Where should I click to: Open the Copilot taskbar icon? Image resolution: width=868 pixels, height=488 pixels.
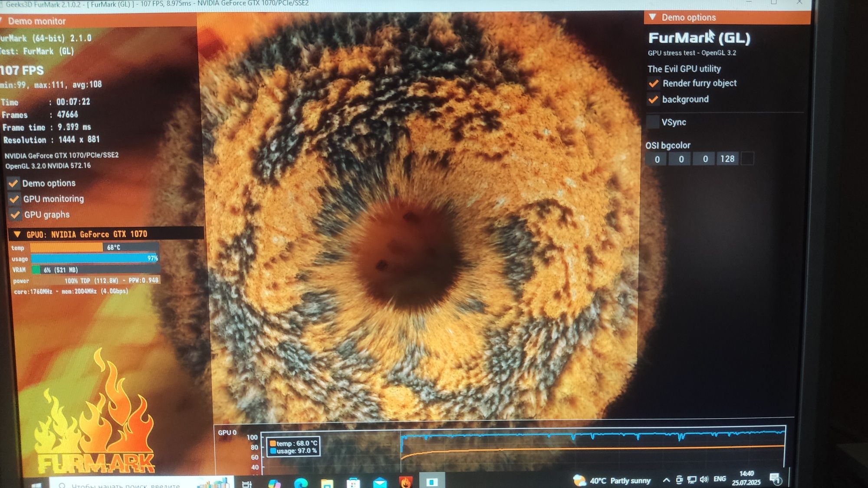274,483
